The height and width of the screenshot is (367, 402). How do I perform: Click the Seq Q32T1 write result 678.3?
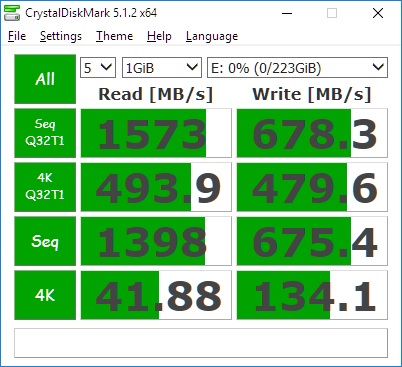(312, 133)
